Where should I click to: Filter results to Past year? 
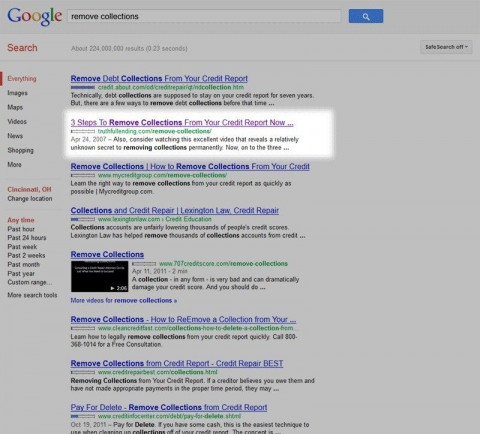21,273
